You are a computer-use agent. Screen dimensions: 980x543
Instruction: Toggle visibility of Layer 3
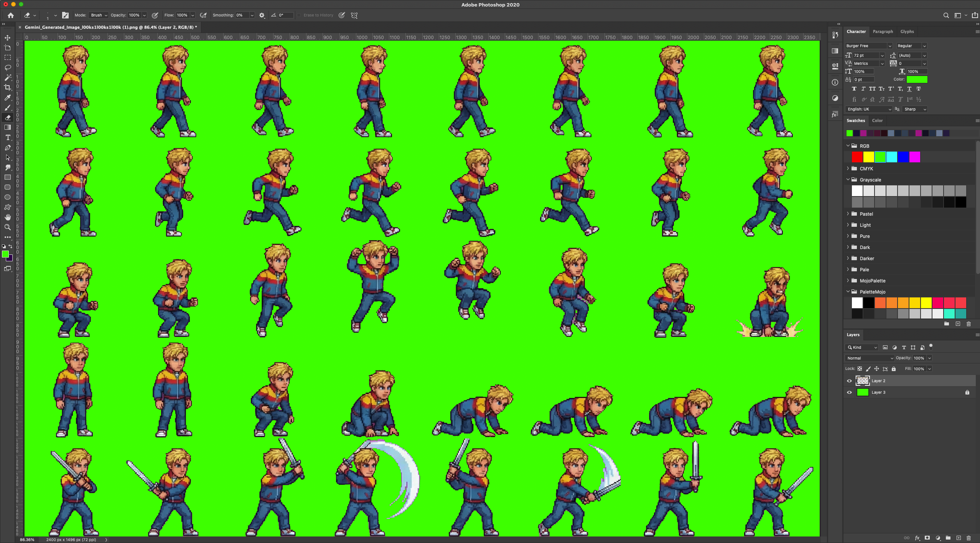pyautogui.click(x=849, y=392)
